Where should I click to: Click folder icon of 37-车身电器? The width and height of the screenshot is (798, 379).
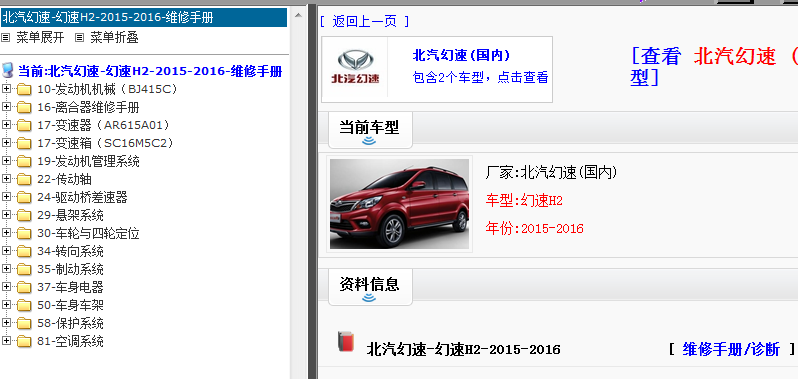coord(24,287)
